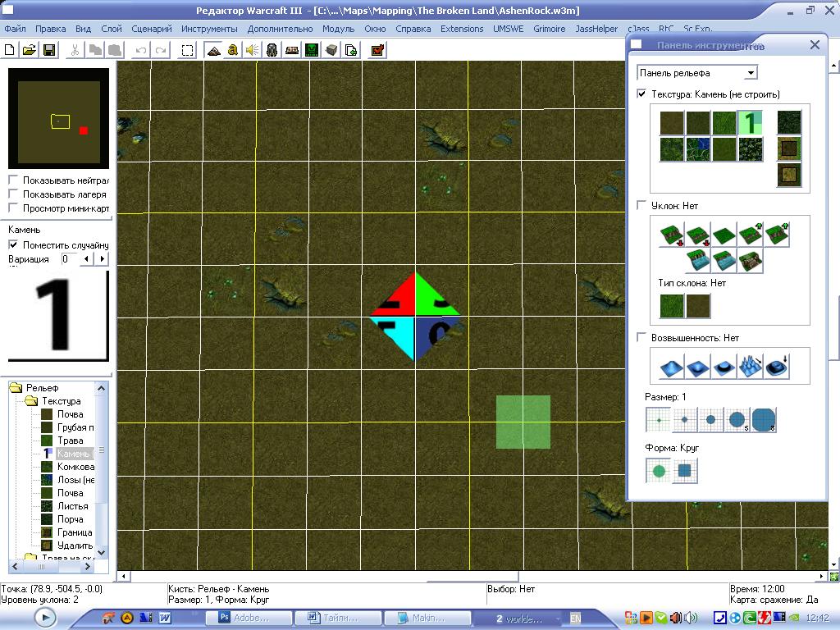Screen dimensions: 840x630
Task: Select Порча in texture tree
Action: point(71,519)
